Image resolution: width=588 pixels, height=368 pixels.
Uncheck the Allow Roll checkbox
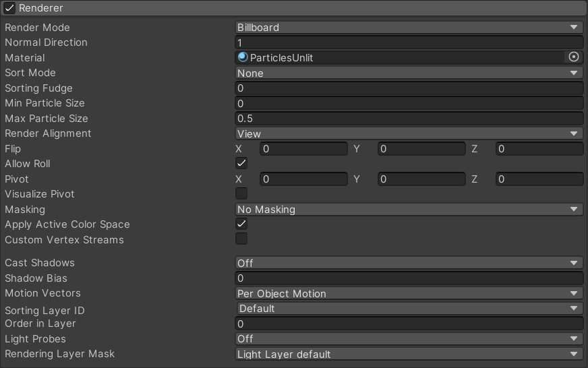pyautogui.click(x=241, y=163)
